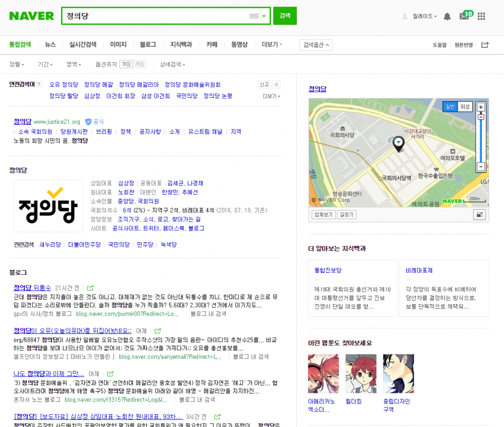
Task: Click the share icon next to 원본반영
Action: [485, 45]
